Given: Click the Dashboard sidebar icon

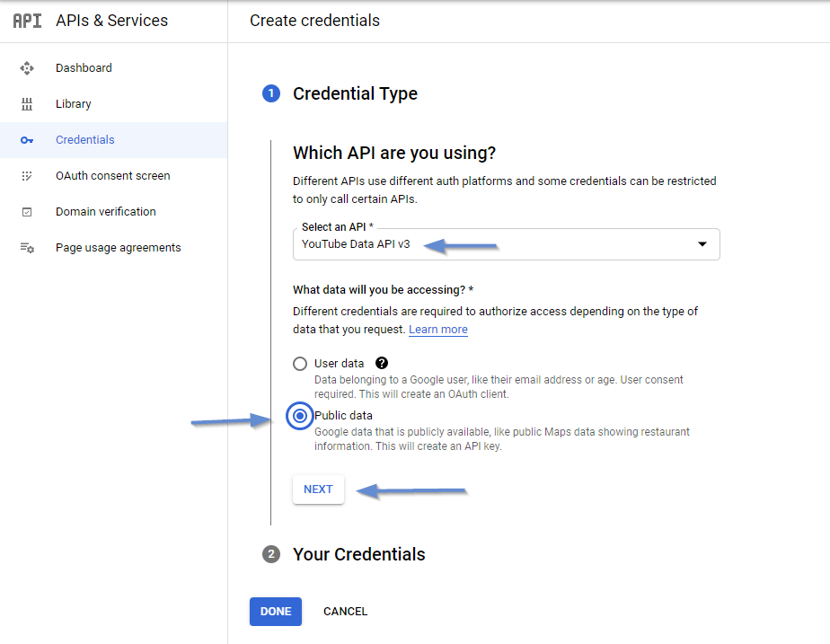Looking at the screenshot, I should point(27,68).
